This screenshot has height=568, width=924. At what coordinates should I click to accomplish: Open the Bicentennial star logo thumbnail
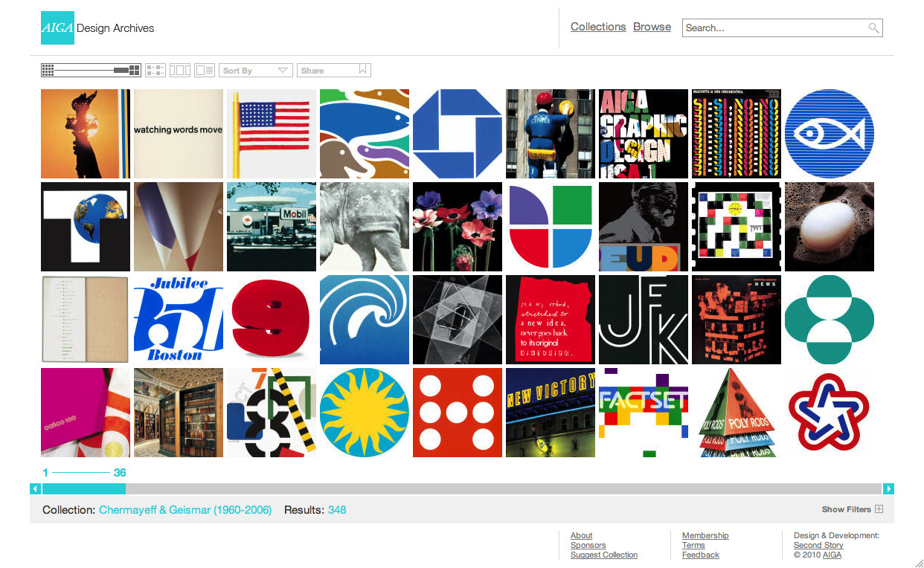click(830, 413)
